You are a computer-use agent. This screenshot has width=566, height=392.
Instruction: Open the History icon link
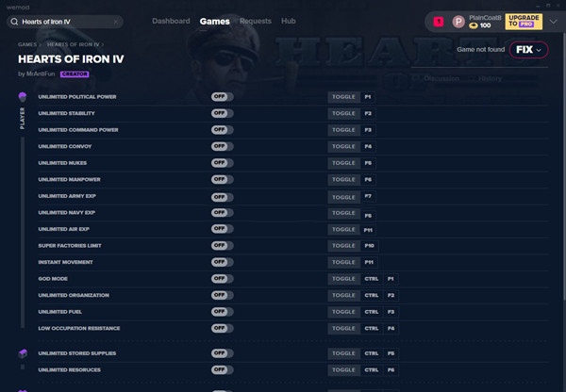(472, 78)
